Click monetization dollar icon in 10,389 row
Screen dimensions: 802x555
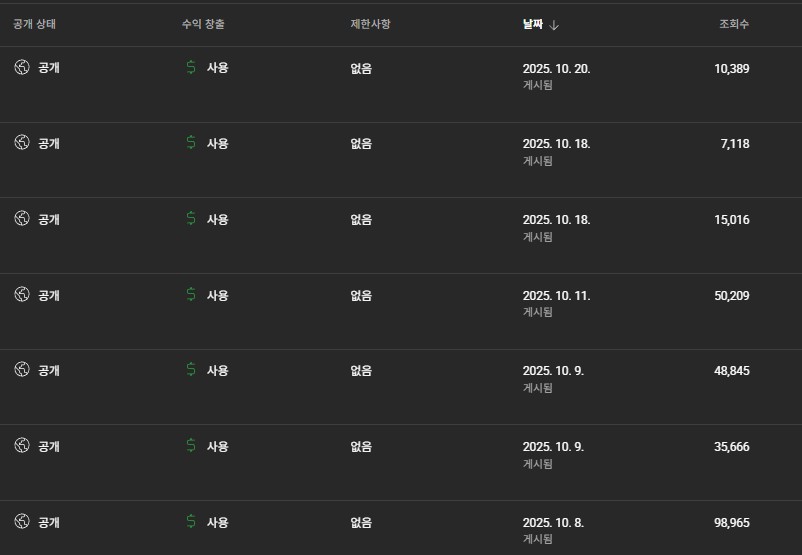click(x=191, y=67)
